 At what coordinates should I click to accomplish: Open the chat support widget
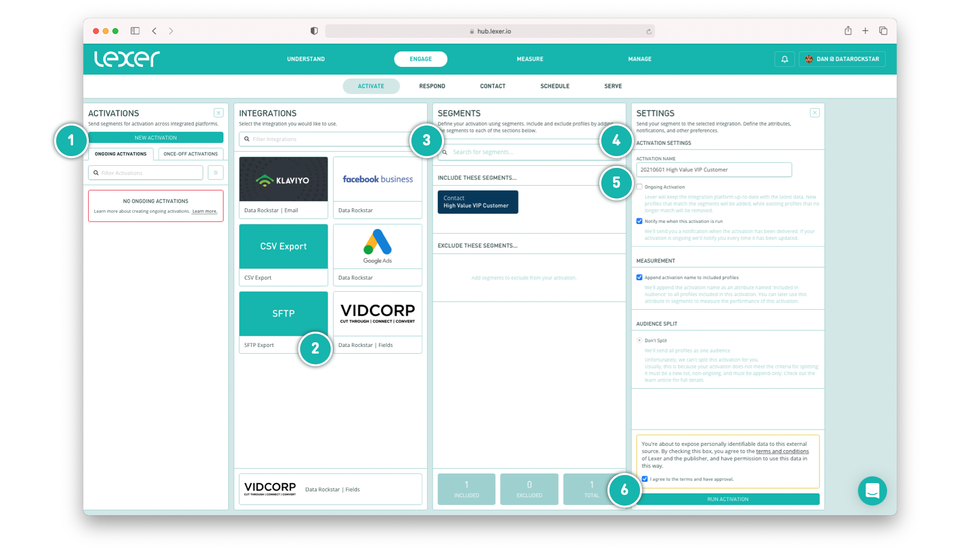click(x=872, y=491)
